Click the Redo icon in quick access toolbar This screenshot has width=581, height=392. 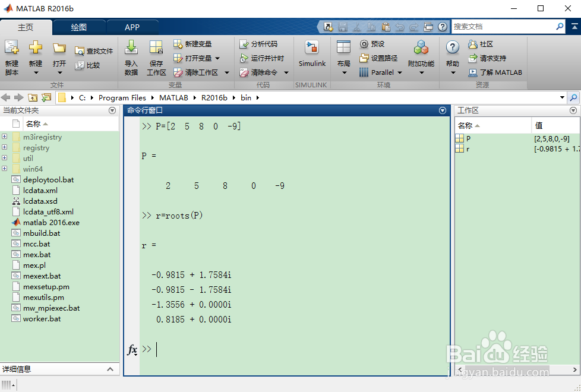tap(414, 27)
